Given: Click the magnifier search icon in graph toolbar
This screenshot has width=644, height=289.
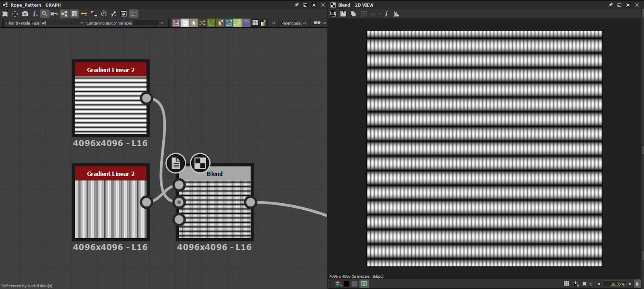Looking at the screenshot, I should pos(44,14).
